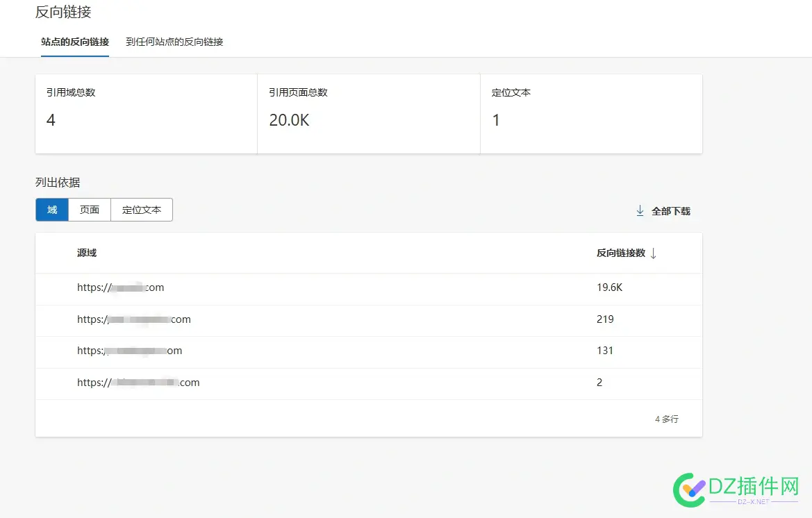
Task: Select the 定位文本 list-by button
Action: pyautogui.click(x=142, y=210)
